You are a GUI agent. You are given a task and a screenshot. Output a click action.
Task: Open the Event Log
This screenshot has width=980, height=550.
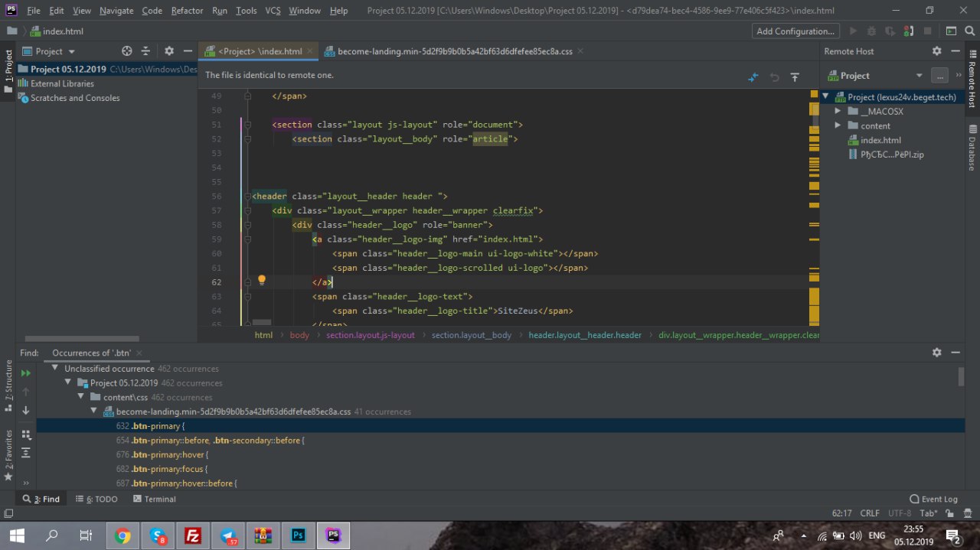[933, 499]
